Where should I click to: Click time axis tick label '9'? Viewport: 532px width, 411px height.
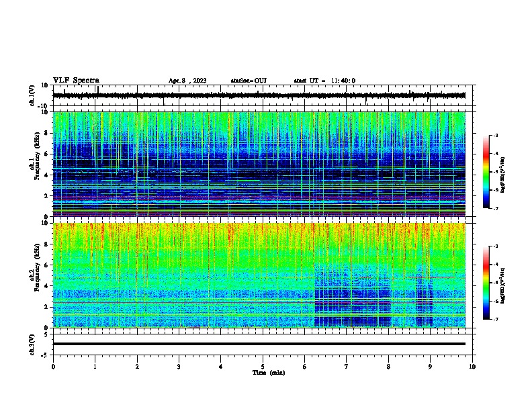(x=430, y=367)
